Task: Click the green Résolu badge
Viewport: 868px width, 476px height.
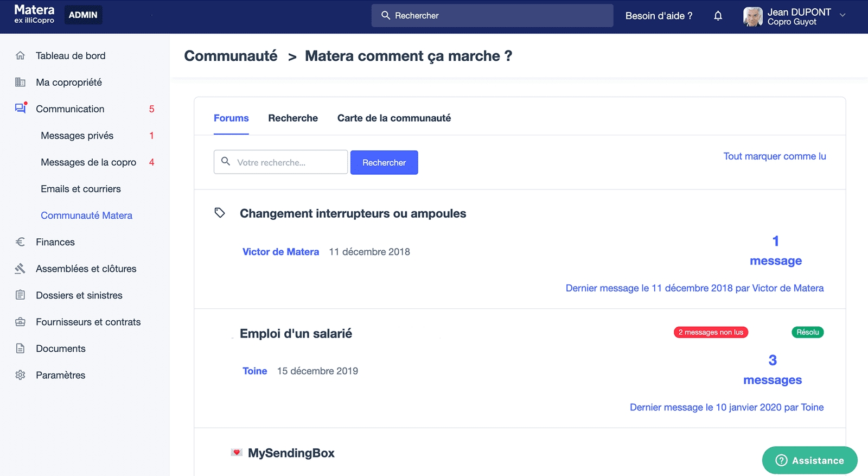Action: click(x=808, y=332)
